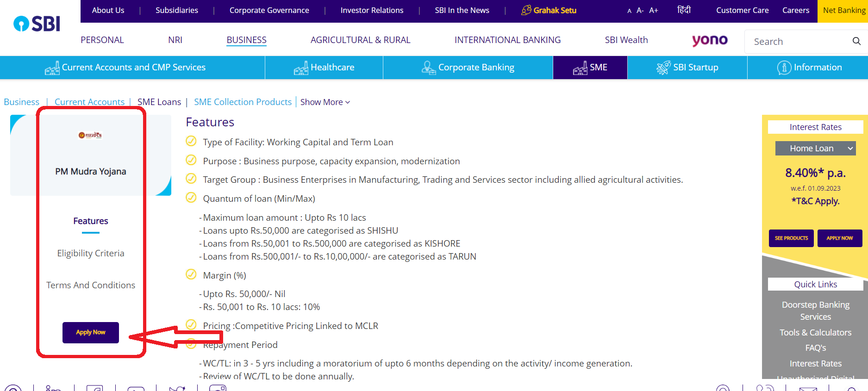868x391 pixels.
Task: Open SME Collection Products breadcrumb
Action: 243,102
